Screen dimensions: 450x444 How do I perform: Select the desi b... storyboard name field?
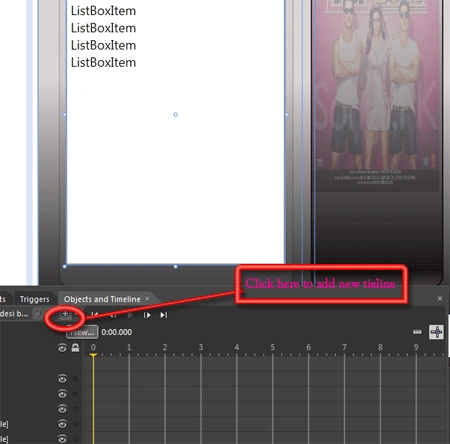tap(14, 314)
